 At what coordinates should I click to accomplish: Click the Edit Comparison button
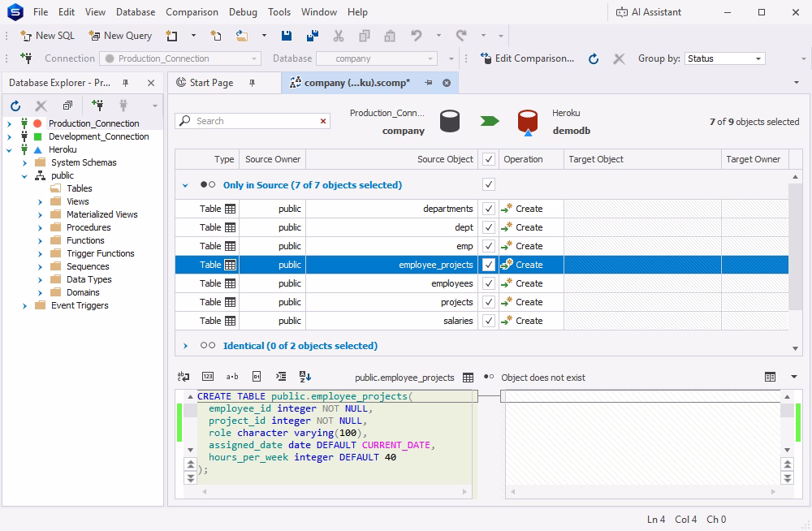[527, 58]
